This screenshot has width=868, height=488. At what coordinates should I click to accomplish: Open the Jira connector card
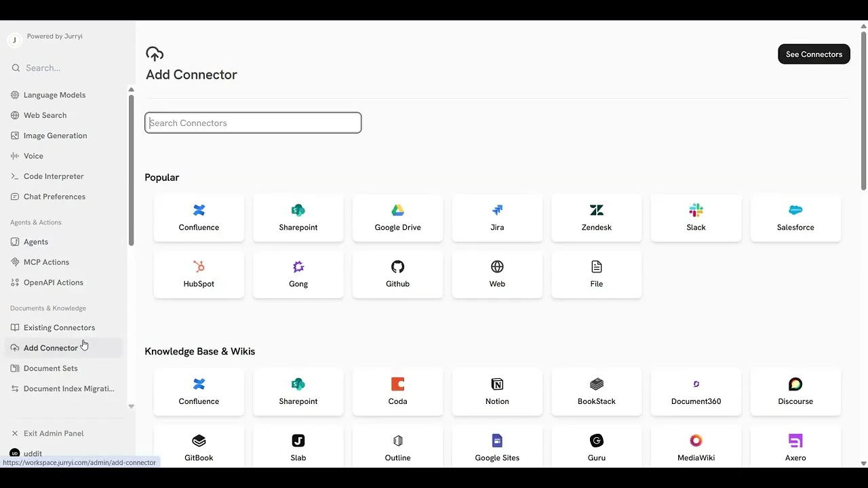[497, 218]
